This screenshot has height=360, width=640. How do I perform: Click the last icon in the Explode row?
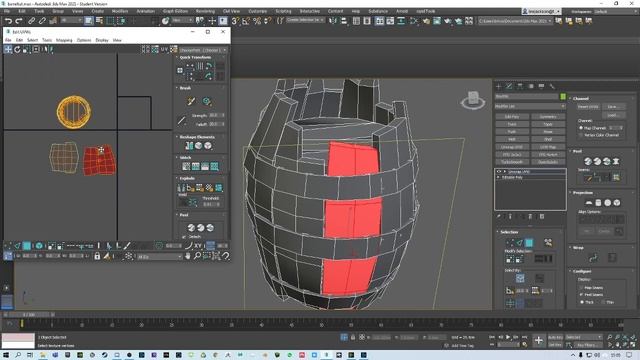219,188
